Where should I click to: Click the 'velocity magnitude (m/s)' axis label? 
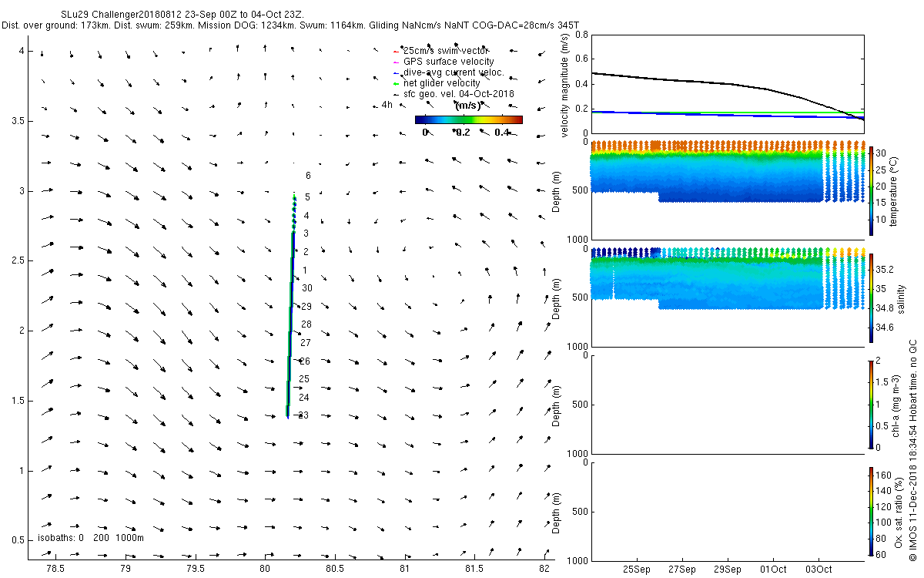566,86
